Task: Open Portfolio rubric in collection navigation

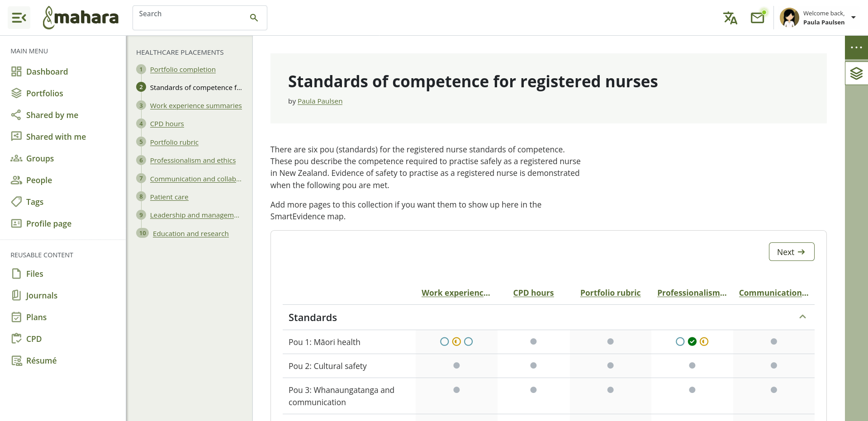Action: click(x=174, y=142)
